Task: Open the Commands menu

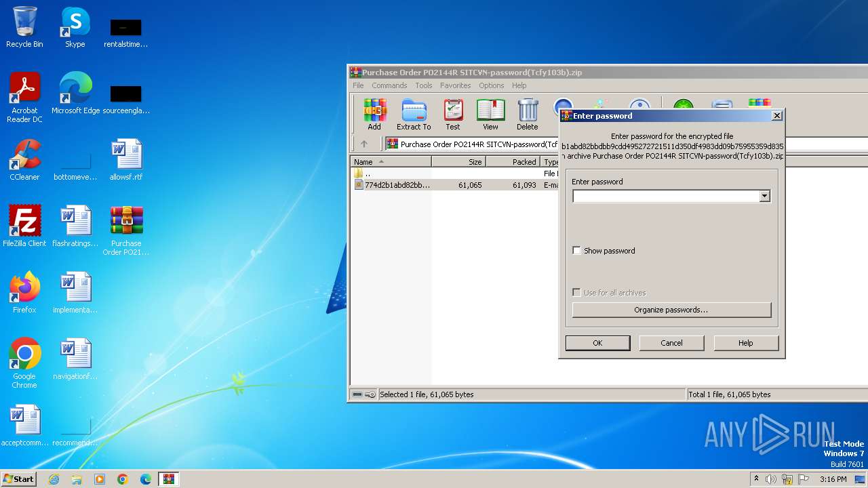Action: coord(389,85)
